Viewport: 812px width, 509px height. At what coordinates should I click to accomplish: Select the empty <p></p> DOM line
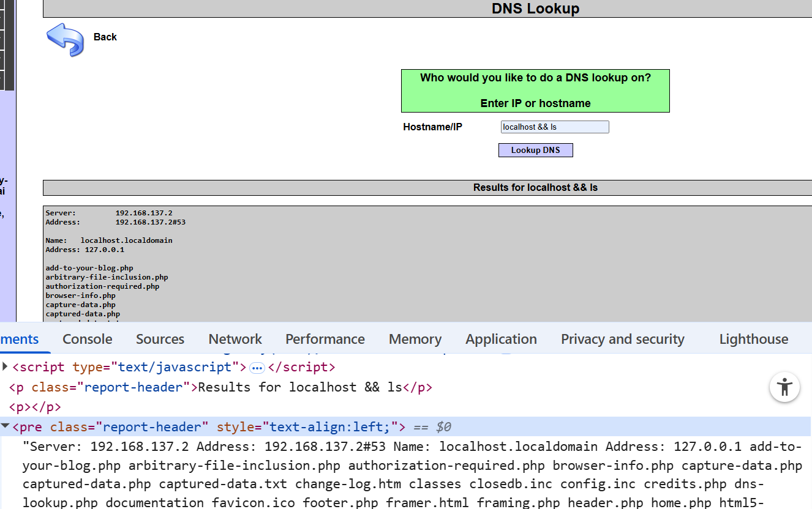click(35, 407)
